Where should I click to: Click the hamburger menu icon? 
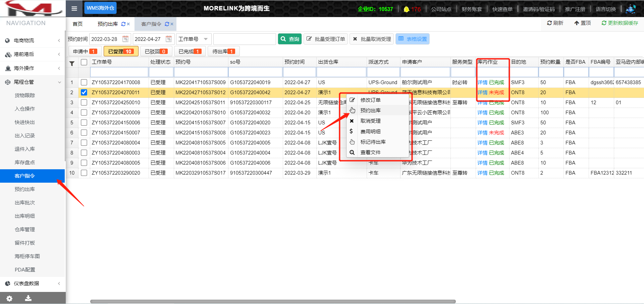(74, 8)
